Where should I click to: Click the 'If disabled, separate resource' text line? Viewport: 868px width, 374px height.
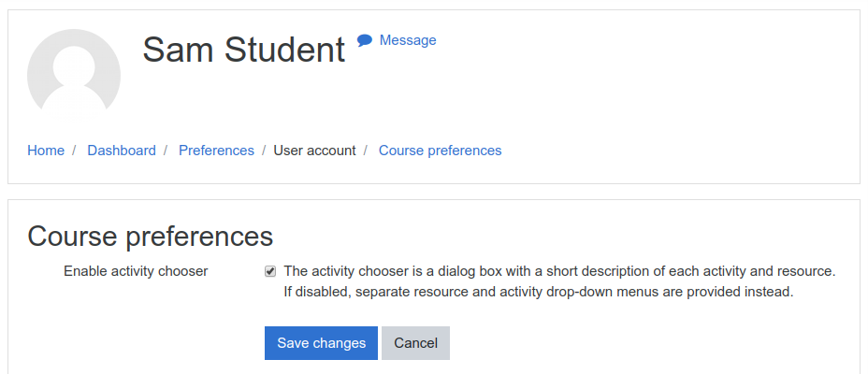point(539,292)
